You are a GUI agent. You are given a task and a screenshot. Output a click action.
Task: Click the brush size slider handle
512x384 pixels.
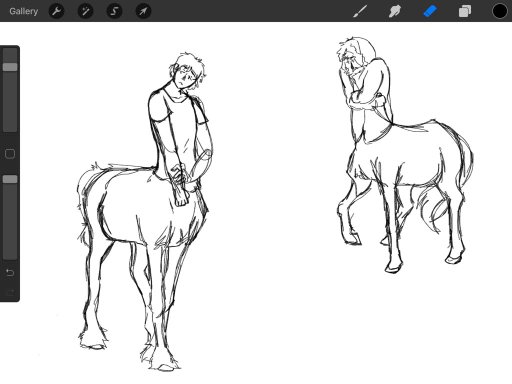click(10, 67)
